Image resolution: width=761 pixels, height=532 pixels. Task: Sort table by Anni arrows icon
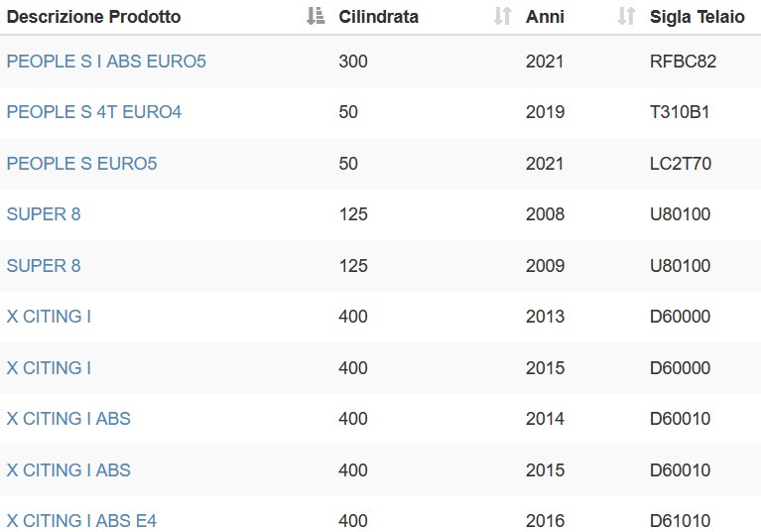point(626,17)
